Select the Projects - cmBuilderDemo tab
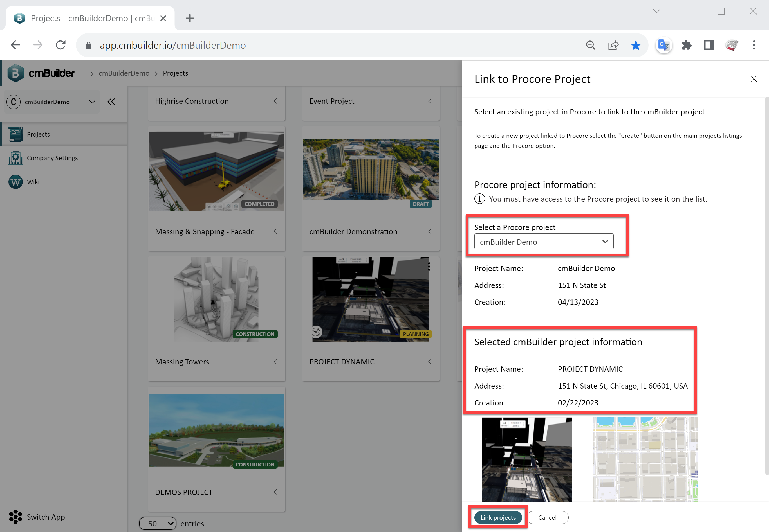769x532 pixels. tap(90, 18)
